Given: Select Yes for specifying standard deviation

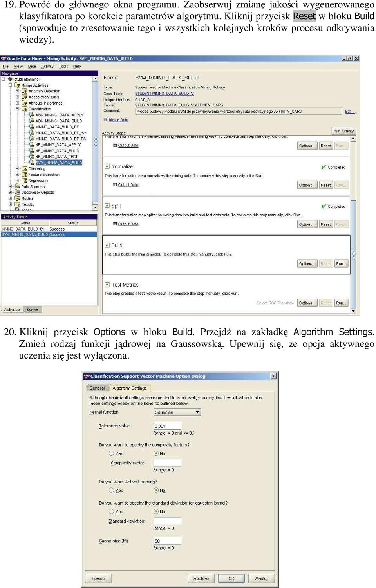Looking at the screenshot, I should [112, 511].
